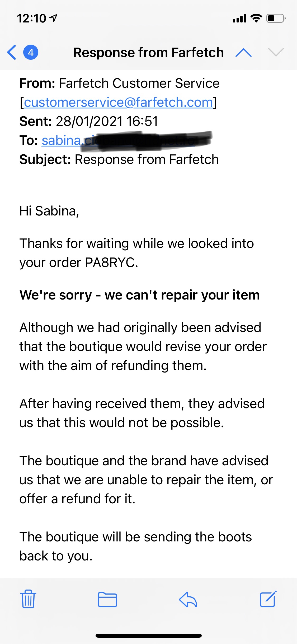Tap the 'Response from Farfetch' navigation title
The width and height of the screenshot is (297, 644).
coord(148,52)
